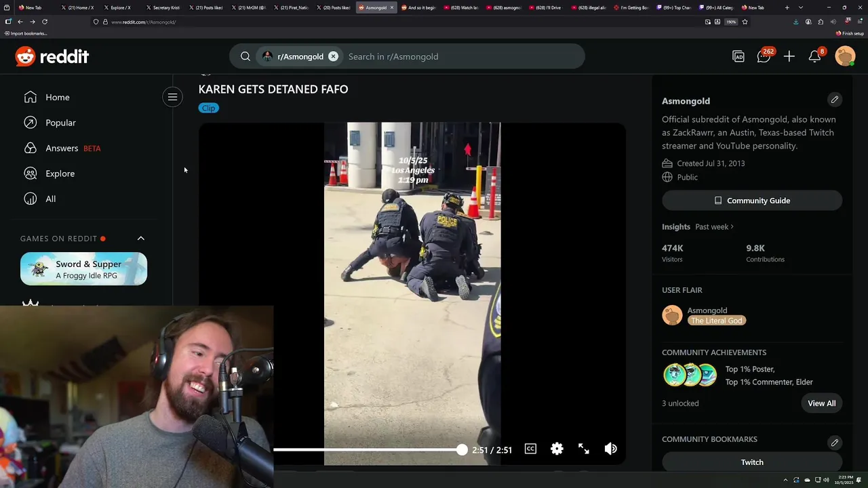Click the search magnifier icon
The width and height of the screenshot is (868, 488).
[245, 56]
